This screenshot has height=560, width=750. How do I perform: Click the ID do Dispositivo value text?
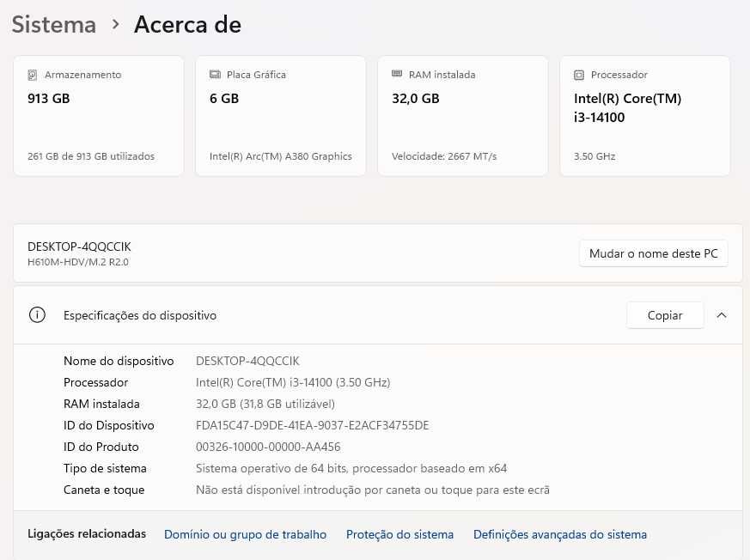point(313,425)
